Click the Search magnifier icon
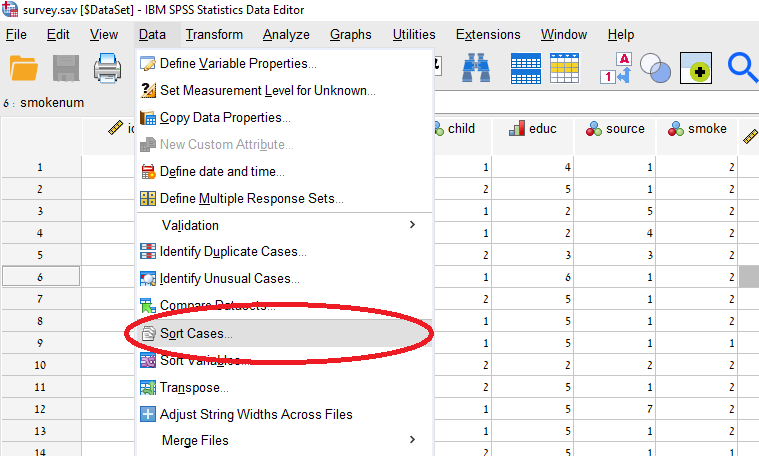The width and height of the screenshot is (759, 456). coord(742,68)
